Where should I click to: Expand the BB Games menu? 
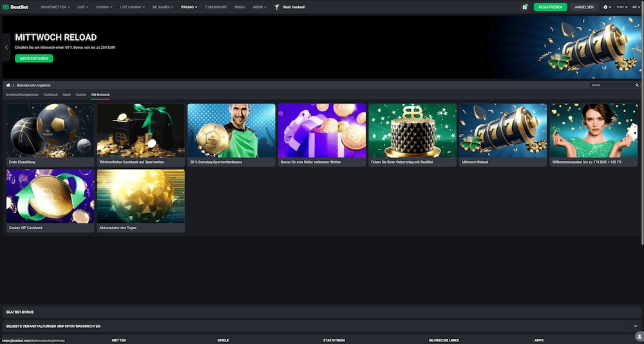click(x=163, y=7)
